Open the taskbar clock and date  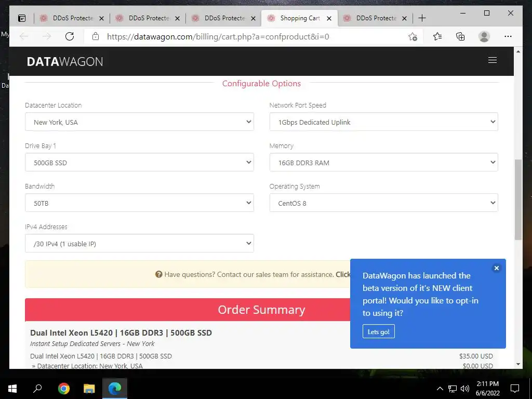click(x=487, y=389)
